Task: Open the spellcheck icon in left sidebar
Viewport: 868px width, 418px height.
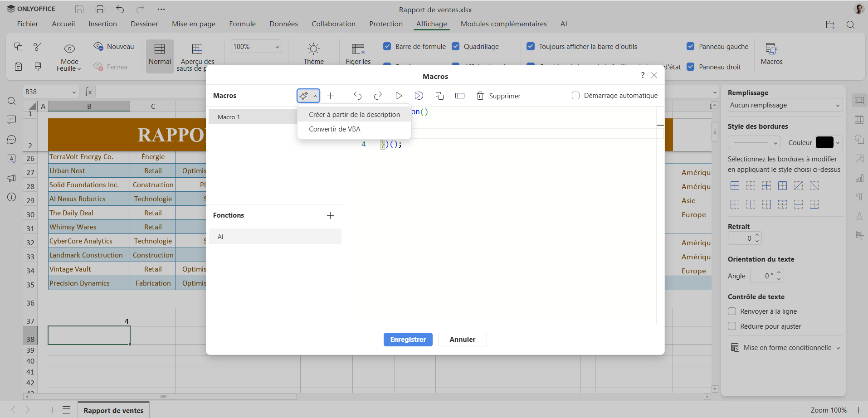Action: (x=12, y=159)
